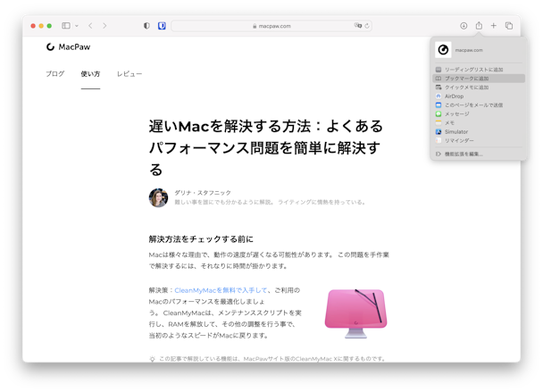Click the lightbulb tip icon
Screen dimensions: 543x392
[152, 359]
